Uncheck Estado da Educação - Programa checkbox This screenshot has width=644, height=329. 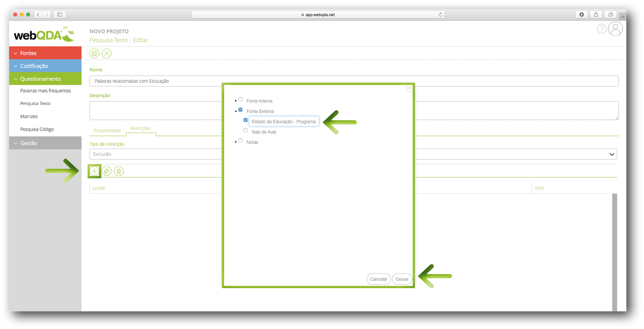point(246,121)
